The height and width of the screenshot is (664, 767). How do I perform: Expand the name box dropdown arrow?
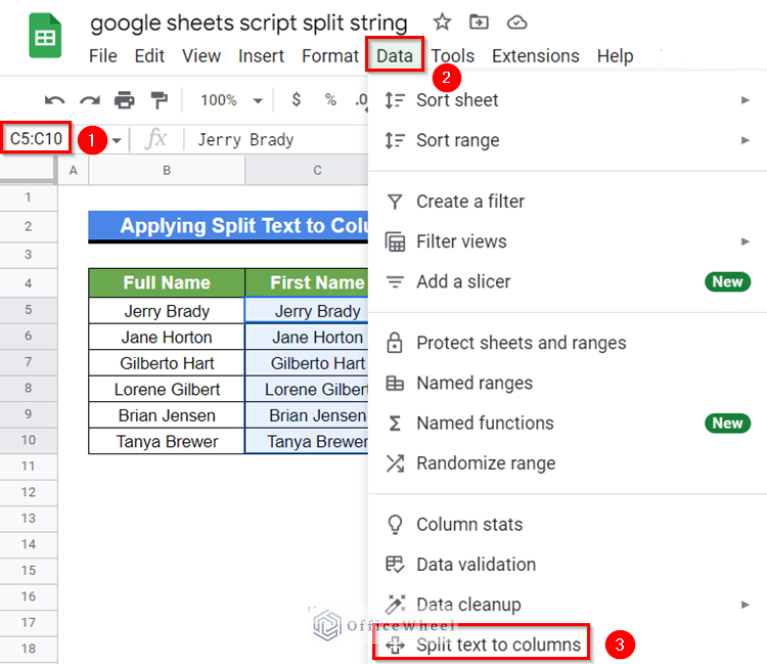click(117, 140)
